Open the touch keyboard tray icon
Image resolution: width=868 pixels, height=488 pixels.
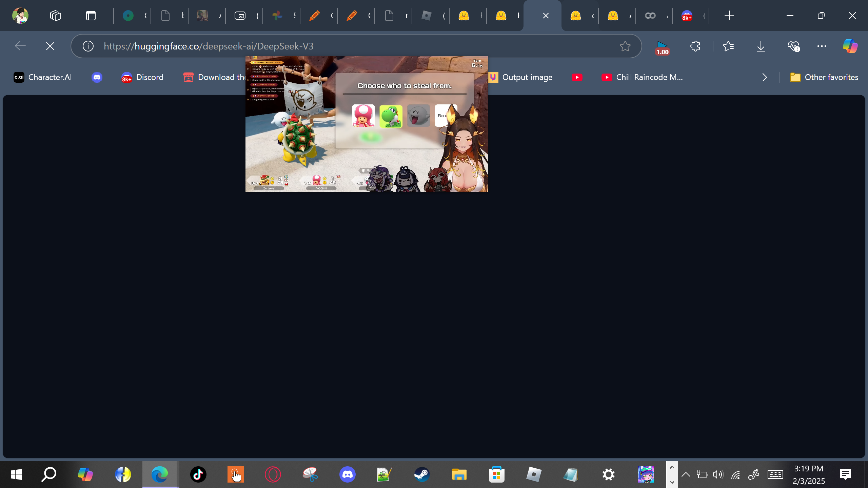tap(775, 474)
